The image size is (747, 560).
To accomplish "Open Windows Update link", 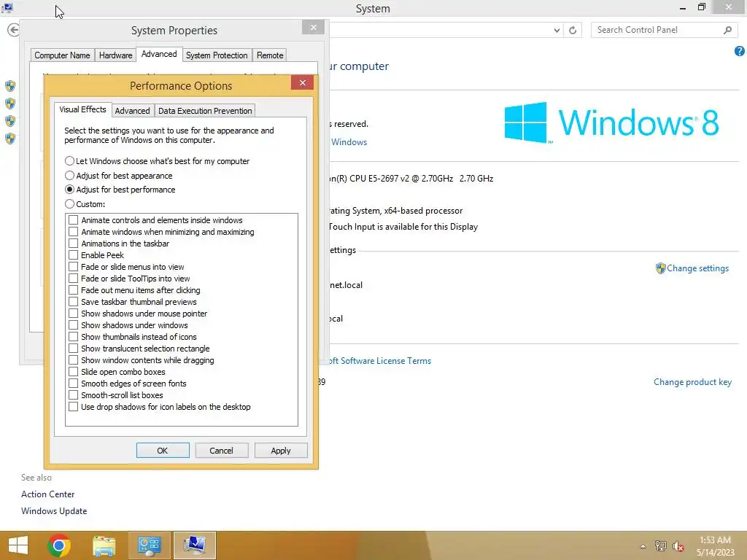I will click(x=54, y=511).
